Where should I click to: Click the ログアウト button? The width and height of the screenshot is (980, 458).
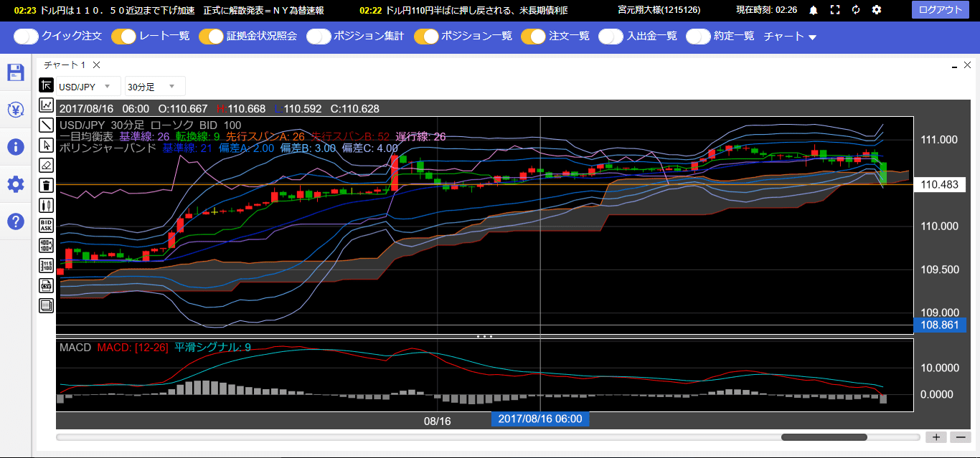[941, 9]
